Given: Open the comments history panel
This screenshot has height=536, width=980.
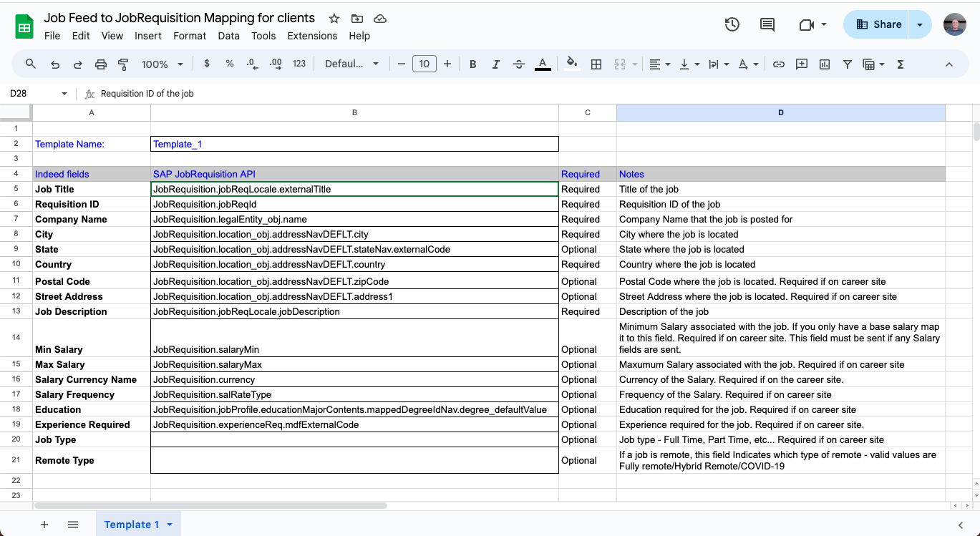Looking at the screenshot, I should point(767,24).
